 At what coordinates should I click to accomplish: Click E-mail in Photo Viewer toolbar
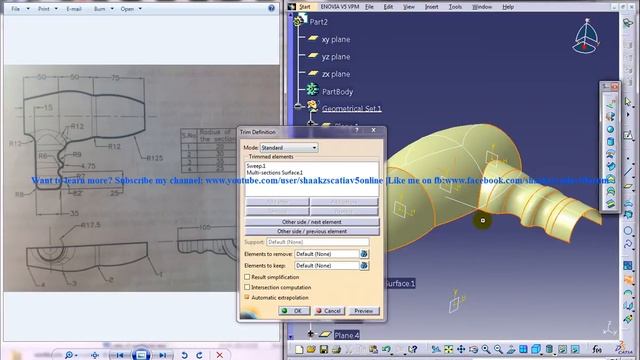pyautogui.click(x=74, y=9)
